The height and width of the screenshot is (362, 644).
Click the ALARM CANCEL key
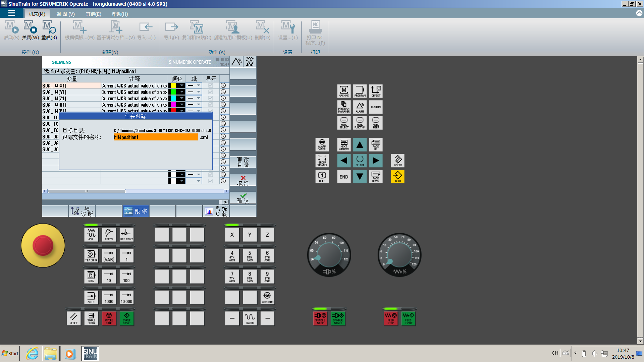click(x=322, y=144)
